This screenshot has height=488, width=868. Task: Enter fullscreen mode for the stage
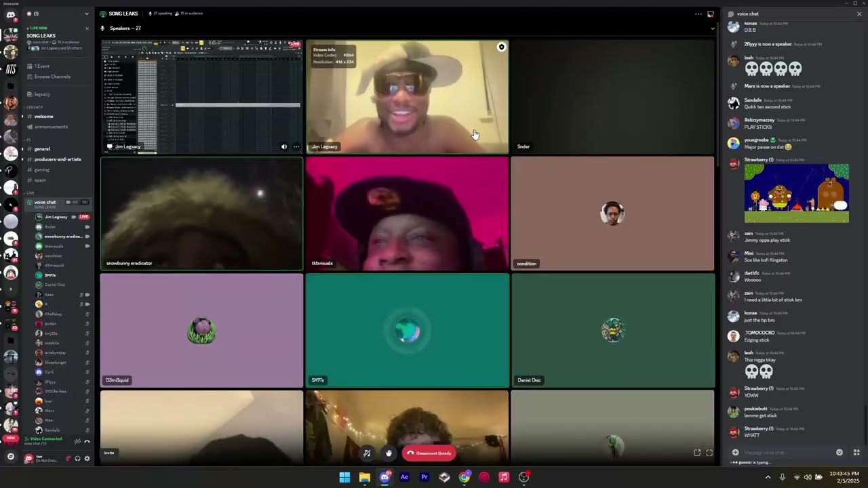(x=709, y=453)
